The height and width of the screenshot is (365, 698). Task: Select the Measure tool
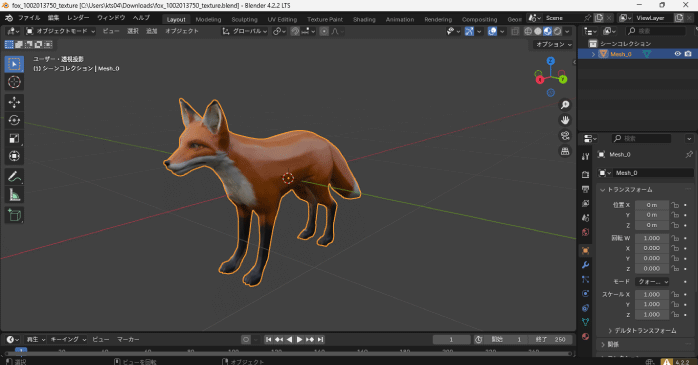tap(14, 195)
